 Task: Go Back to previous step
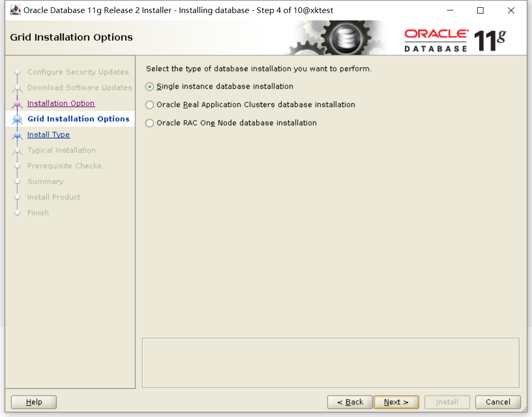[x=350, y=402]
